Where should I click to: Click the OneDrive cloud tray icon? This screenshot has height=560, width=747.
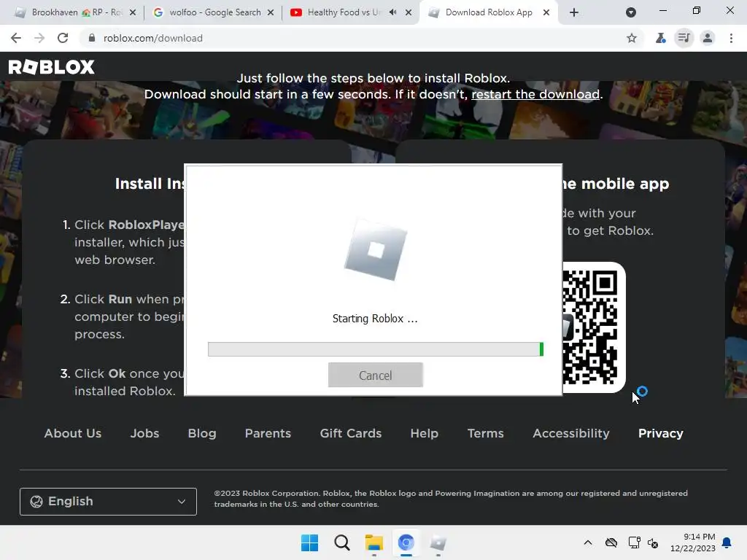(611, 542)
